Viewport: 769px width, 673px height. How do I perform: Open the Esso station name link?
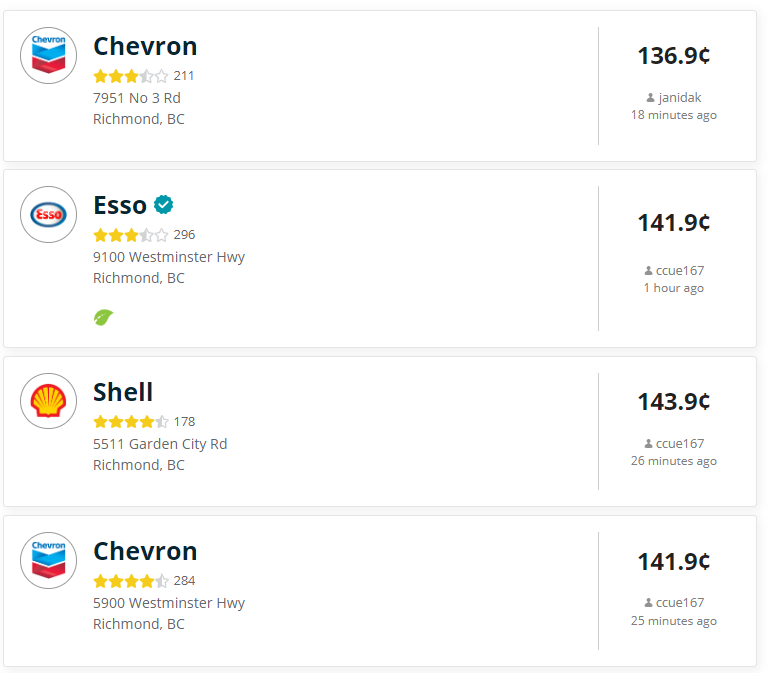tap(120, 206)
